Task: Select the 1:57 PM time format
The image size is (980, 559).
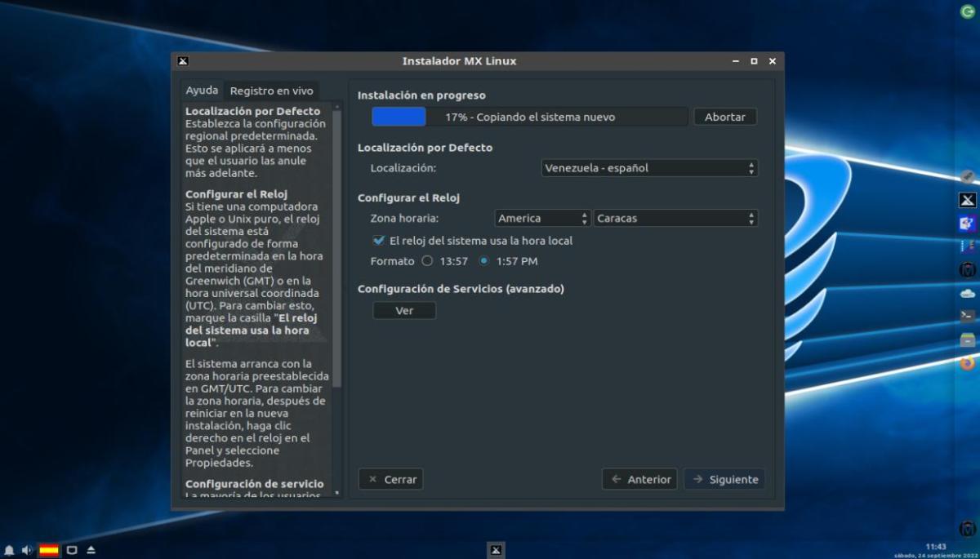Action: point(484,261)
